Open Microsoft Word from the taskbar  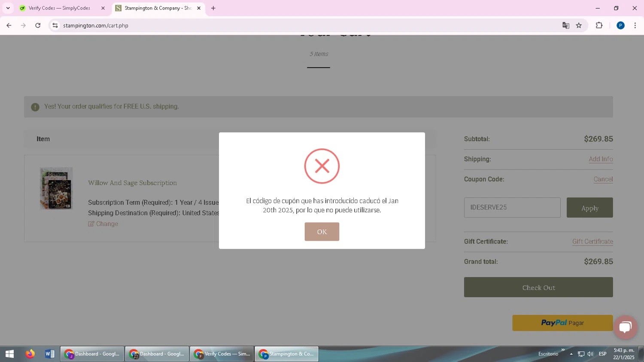[50, 354]
